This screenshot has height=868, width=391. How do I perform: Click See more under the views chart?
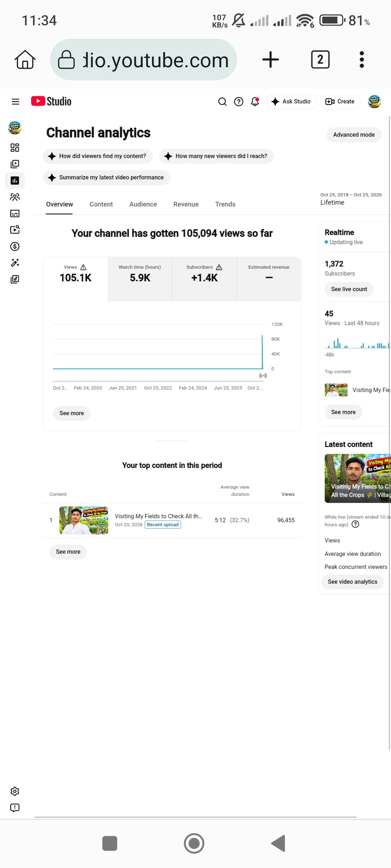(72, 413)
